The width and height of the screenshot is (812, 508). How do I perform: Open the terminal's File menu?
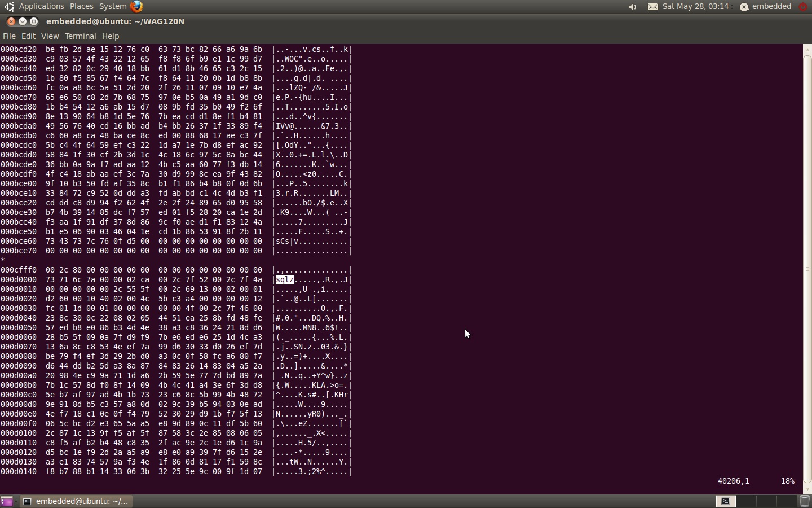(x=9, y=36)
